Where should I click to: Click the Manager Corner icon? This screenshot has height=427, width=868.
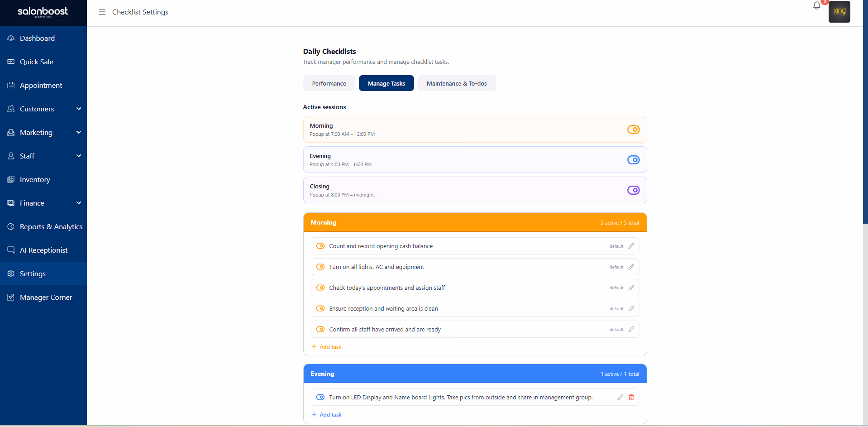pos(11,297)
